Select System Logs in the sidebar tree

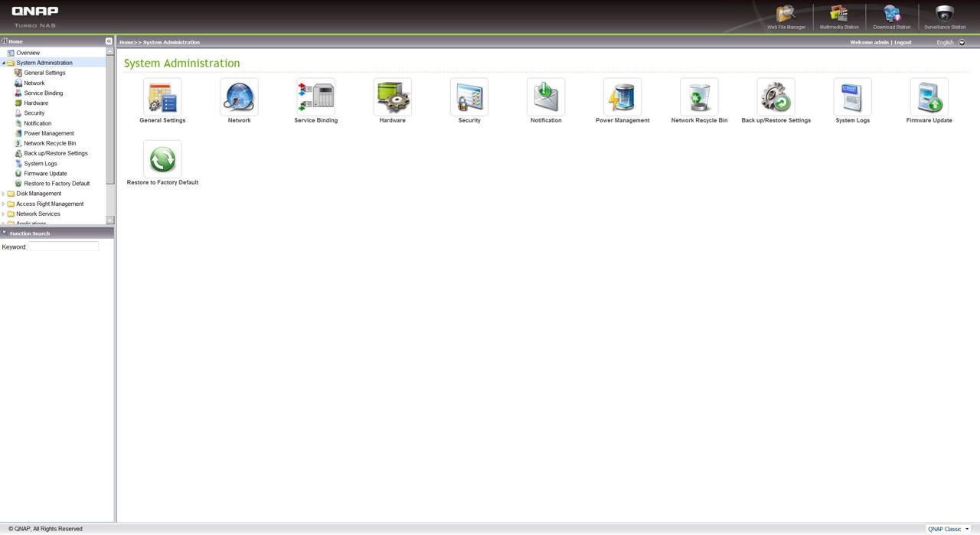tap(41, 163)
